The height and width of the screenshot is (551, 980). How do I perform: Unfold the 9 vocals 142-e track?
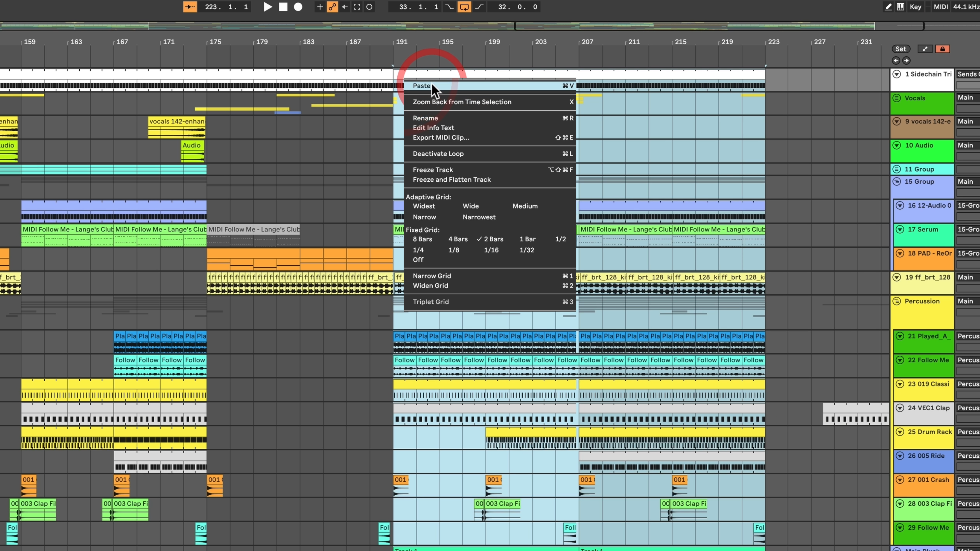pyautogui.click(x=897, y=122)
